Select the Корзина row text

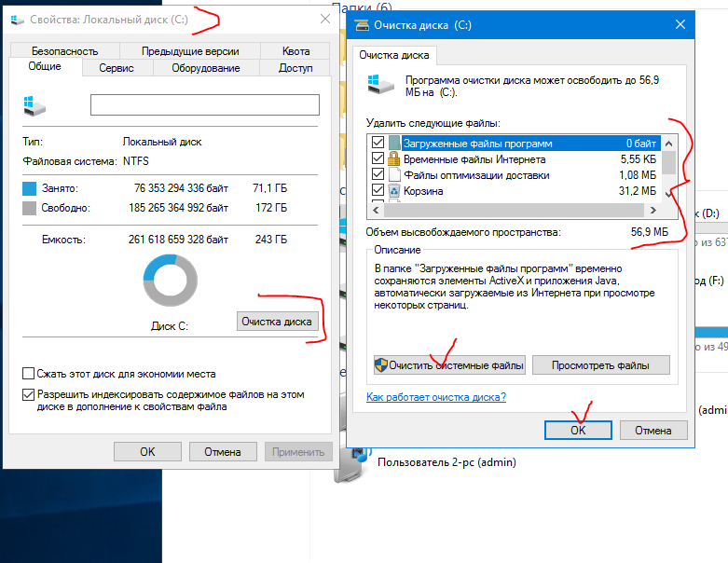coord(423,191)
